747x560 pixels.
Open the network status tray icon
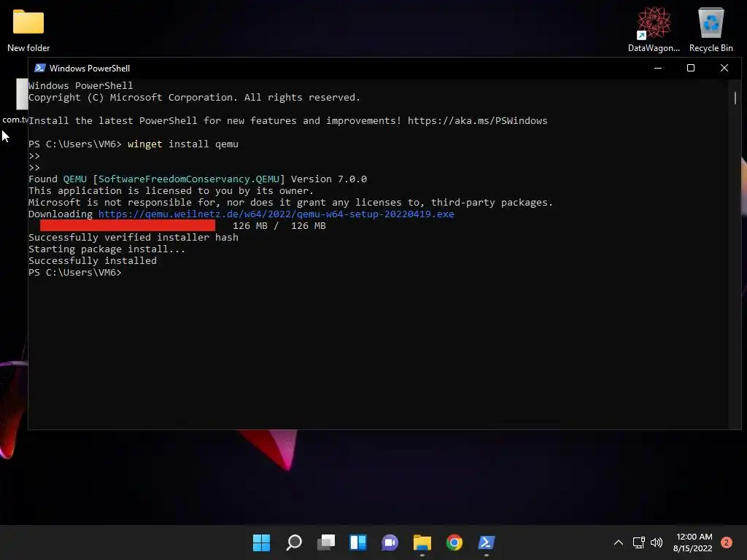638,542
